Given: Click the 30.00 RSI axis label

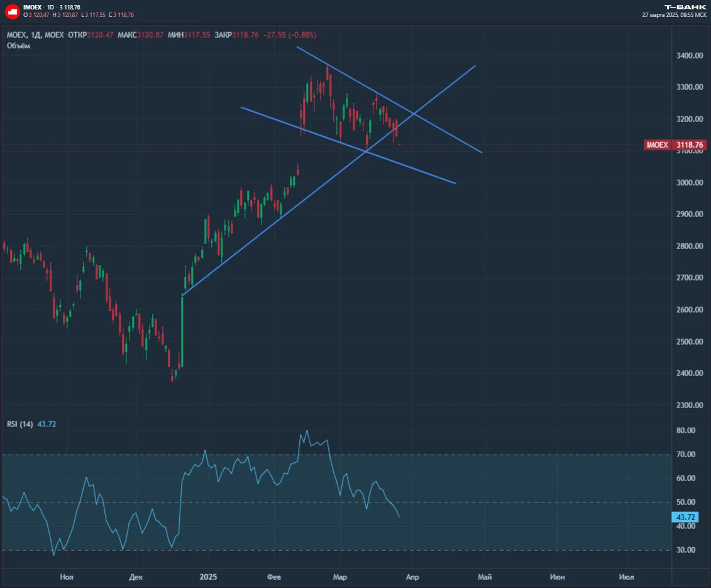Looking at the screenshot, I should pos(686,550).
